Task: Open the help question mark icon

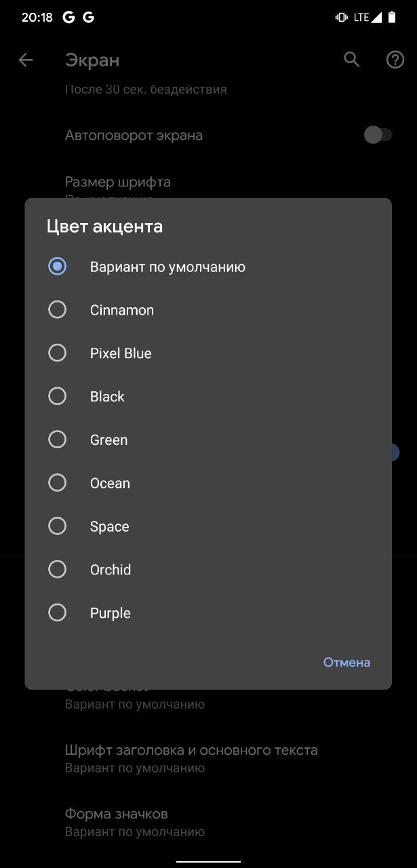Action: [x=395, y=60]
